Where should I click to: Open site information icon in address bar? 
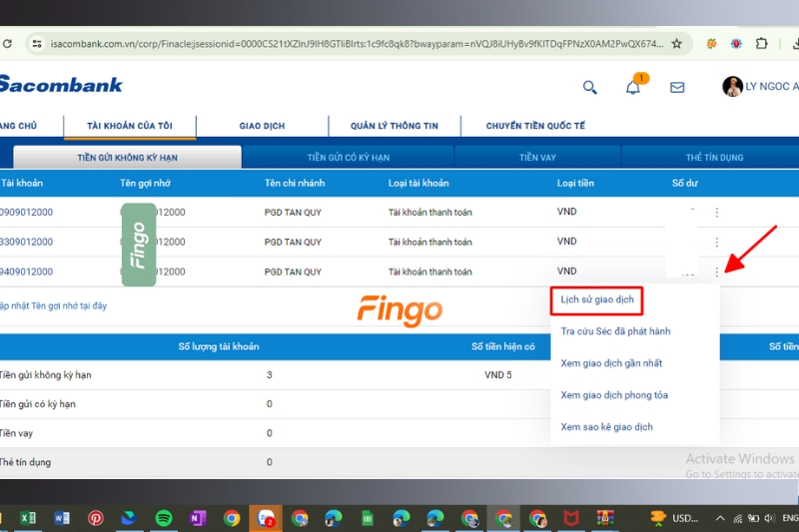37,44
